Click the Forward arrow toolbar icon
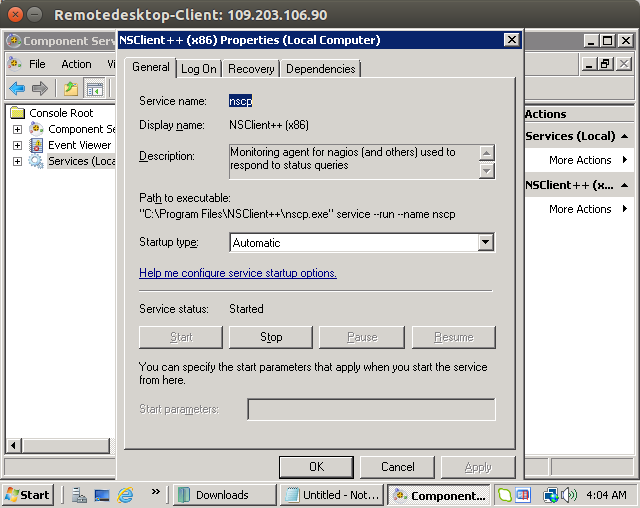Screen dimensions: 640x508 [40, 88]
